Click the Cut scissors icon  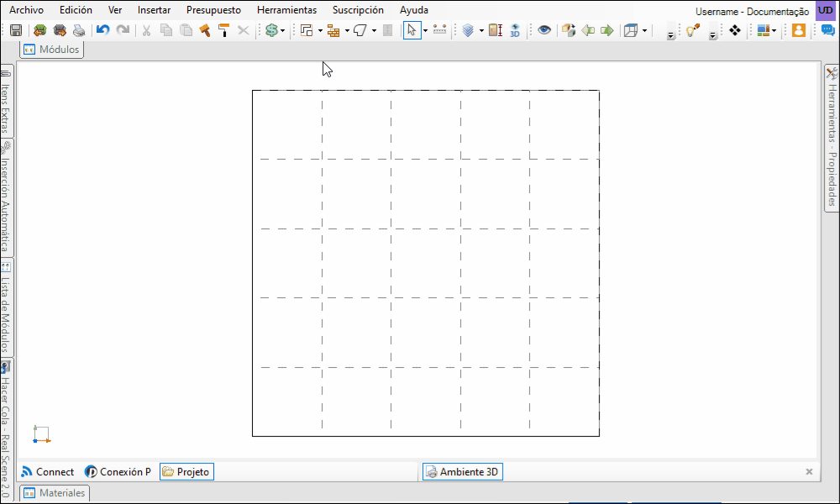click(x=146, y=30)
